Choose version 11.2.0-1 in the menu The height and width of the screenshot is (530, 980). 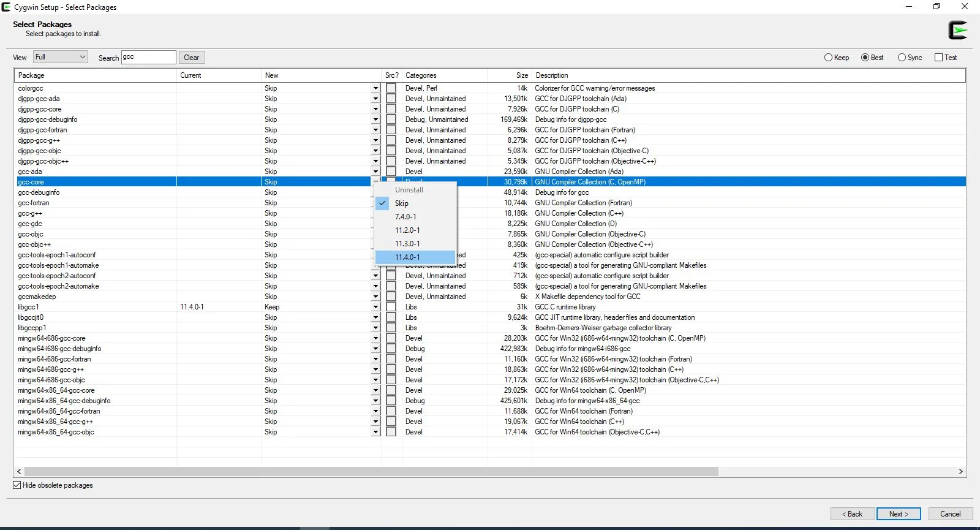coord(415,230)
